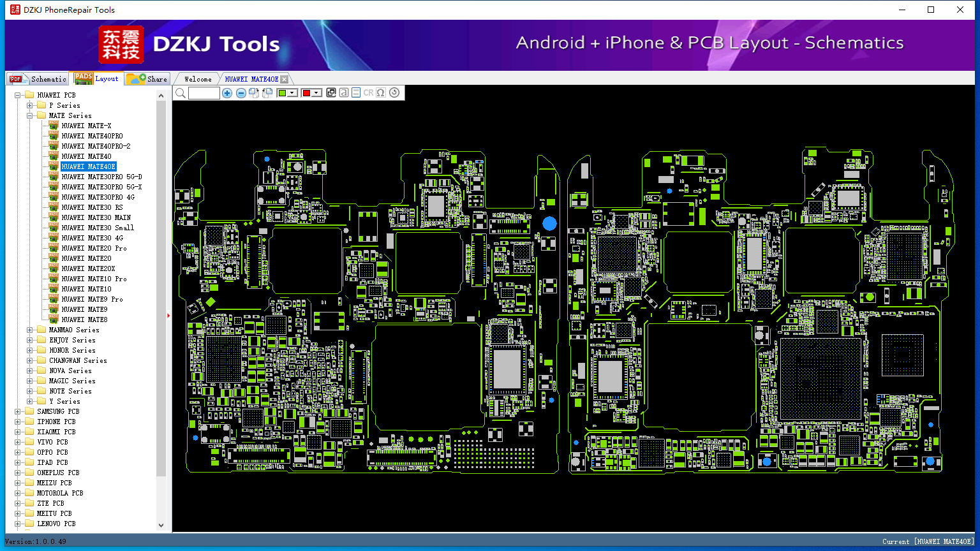Click the rotate clockwise pages icon
This screenshot has height=551, width=980.
(254, 93)
